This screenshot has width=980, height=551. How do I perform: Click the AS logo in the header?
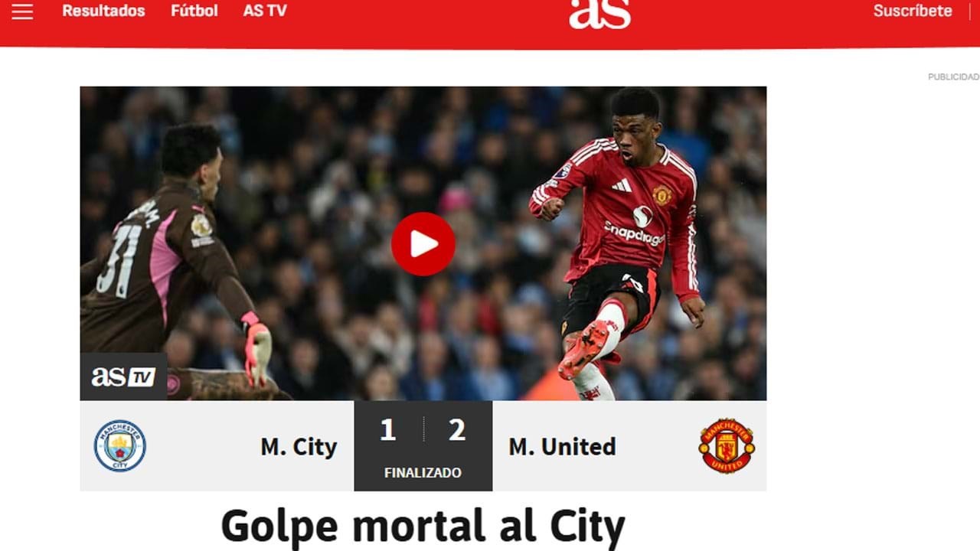599,14
